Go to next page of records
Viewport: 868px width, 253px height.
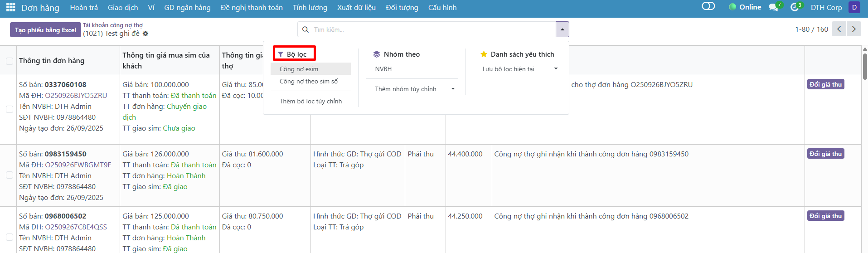click(854, 29)
